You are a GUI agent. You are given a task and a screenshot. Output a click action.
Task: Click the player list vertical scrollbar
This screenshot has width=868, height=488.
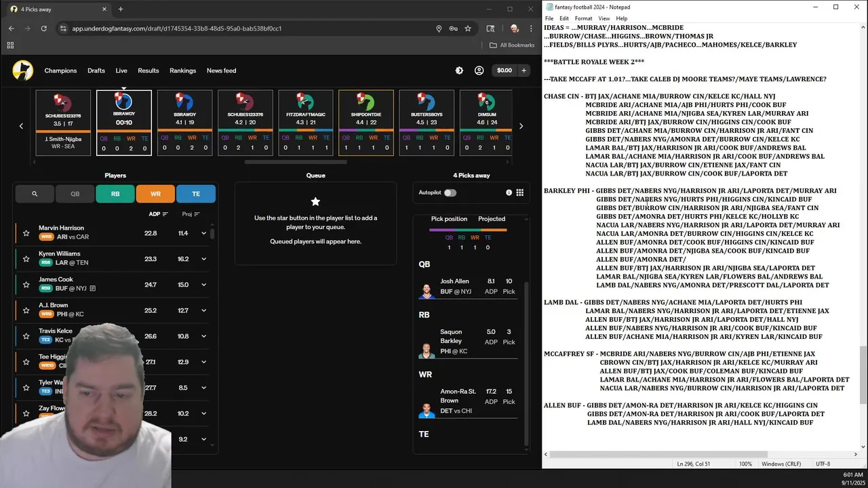click(x=212, y=234)
